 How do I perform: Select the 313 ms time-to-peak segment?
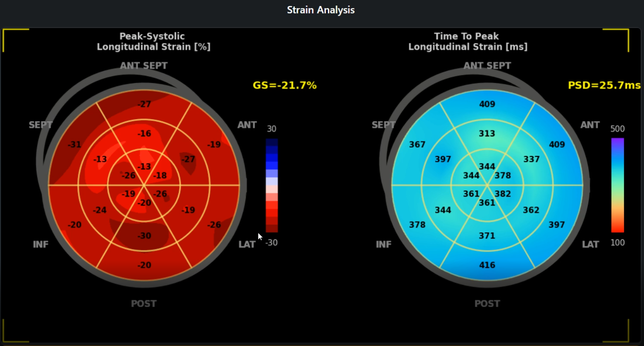(x=487, y=134)
